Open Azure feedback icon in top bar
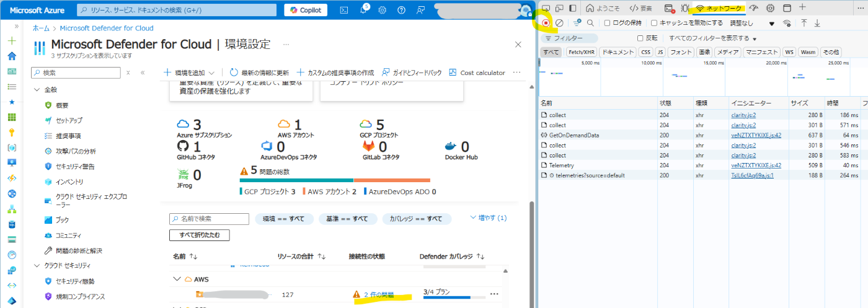The height and width of the screenshot is (308, 868). (421, 10)
